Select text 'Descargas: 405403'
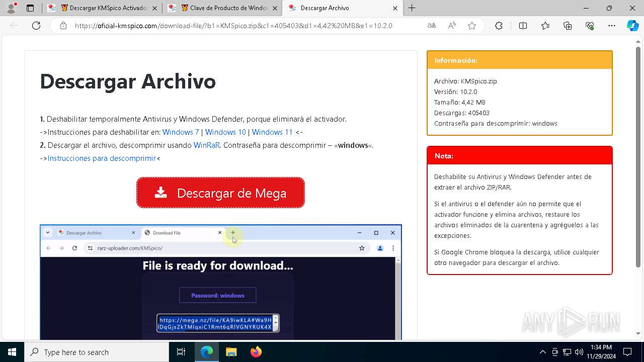This screenshot has width=644, height=362. click(462, 113)
